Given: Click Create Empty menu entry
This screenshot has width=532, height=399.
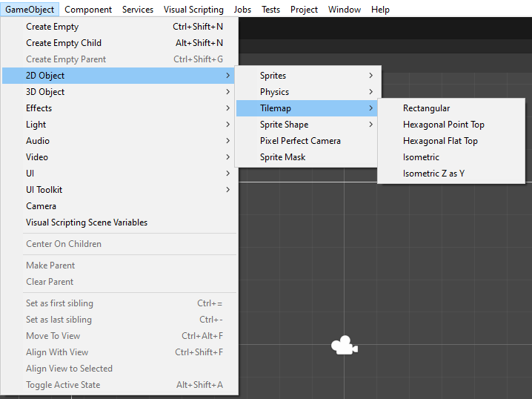Looking at the screenshot, I should pos(118,27).
